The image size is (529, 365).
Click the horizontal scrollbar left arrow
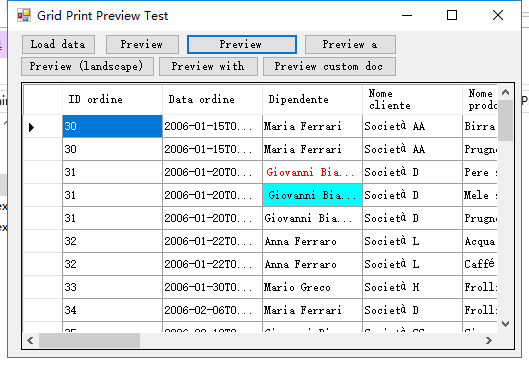tap(30, 340)
